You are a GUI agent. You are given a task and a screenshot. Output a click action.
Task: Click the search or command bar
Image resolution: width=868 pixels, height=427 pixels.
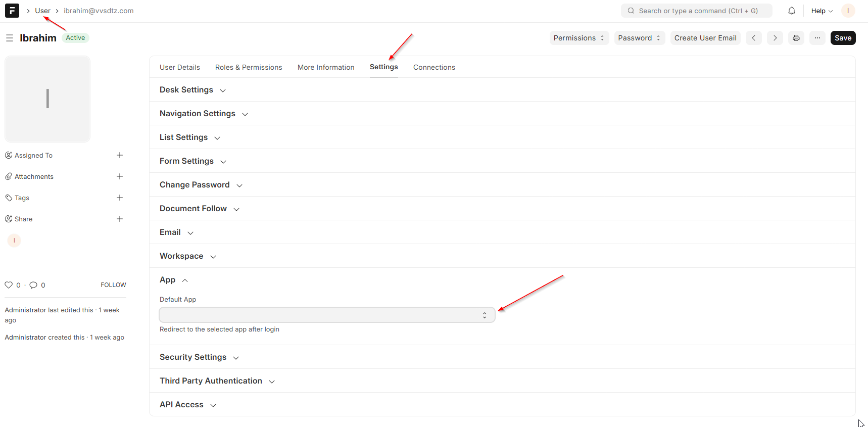click(x=696, y=11)
